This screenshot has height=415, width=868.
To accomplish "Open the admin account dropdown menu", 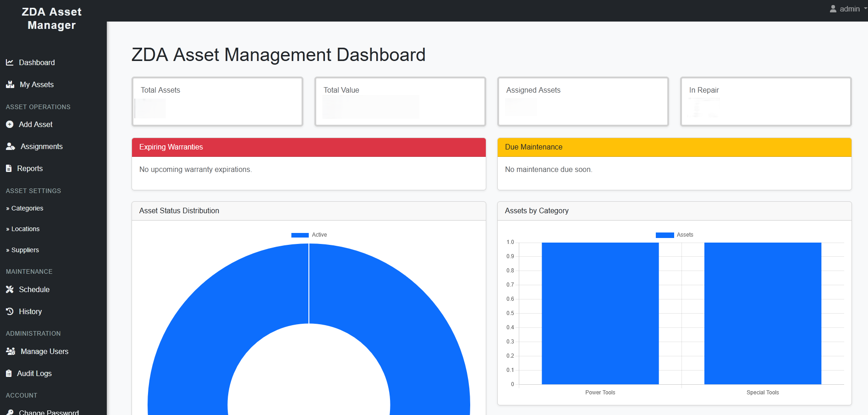I will (x=847, y=9).
